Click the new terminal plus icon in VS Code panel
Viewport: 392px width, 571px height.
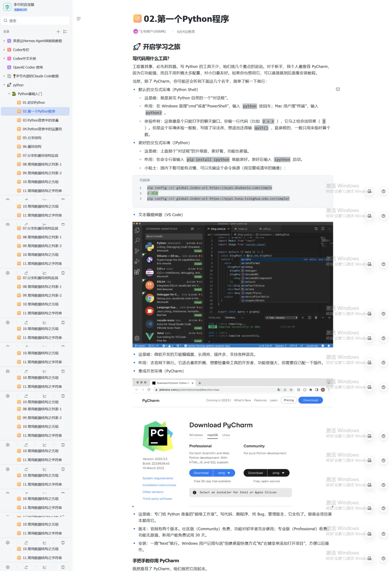(x=303, y=317)
